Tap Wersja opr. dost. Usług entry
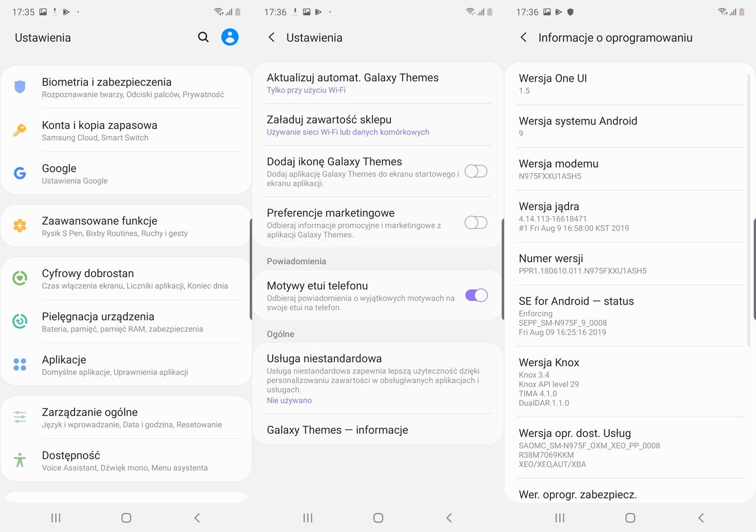Image resolution: width=756 pixels, height=532 pixels. coord(630,448)
